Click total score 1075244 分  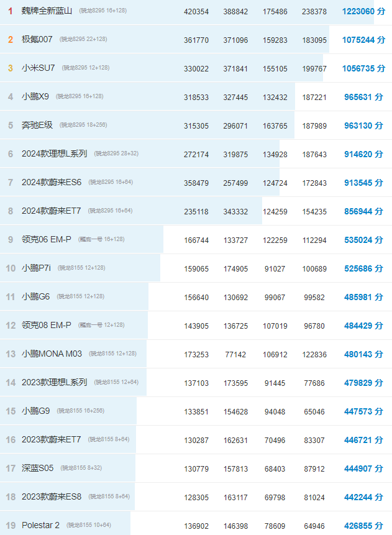[363, 40]
